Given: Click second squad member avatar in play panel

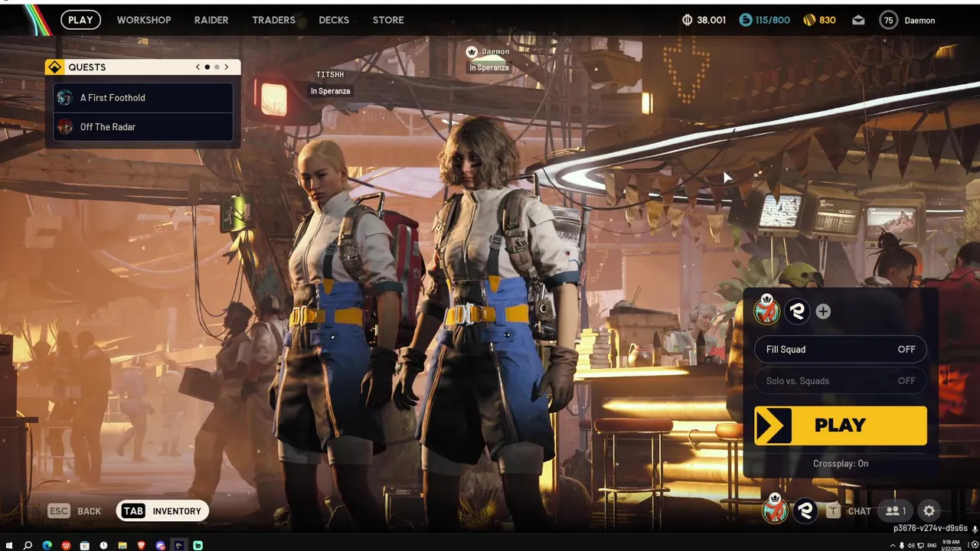Looking at the screenshot, I should tap(797, 311).
